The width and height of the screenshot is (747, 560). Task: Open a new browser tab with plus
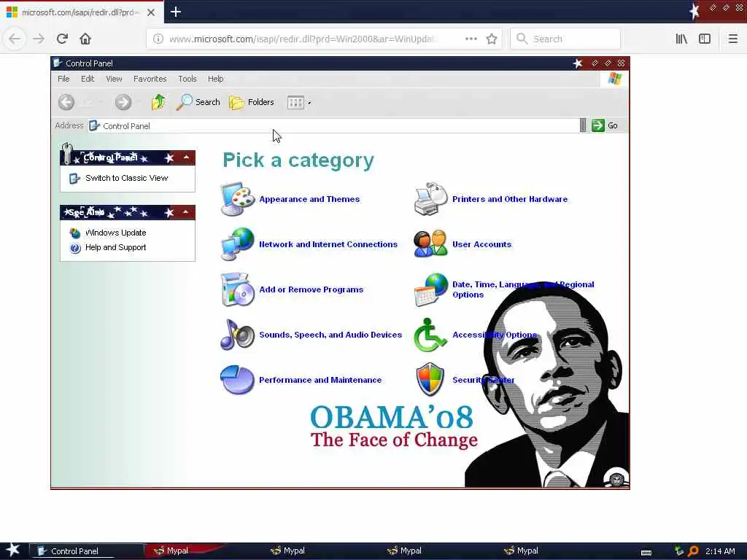pyautogui.click(x=176, y=12)
